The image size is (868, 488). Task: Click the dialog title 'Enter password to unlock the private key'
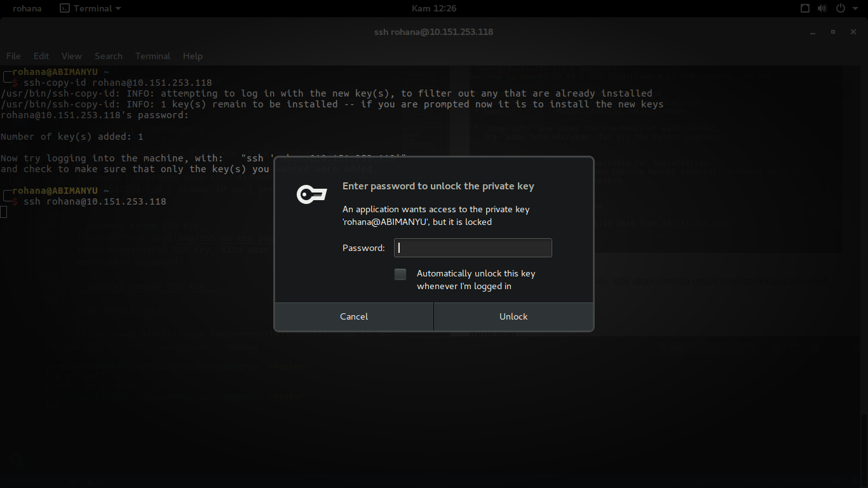pyautogui.click(x=438, y=186)
